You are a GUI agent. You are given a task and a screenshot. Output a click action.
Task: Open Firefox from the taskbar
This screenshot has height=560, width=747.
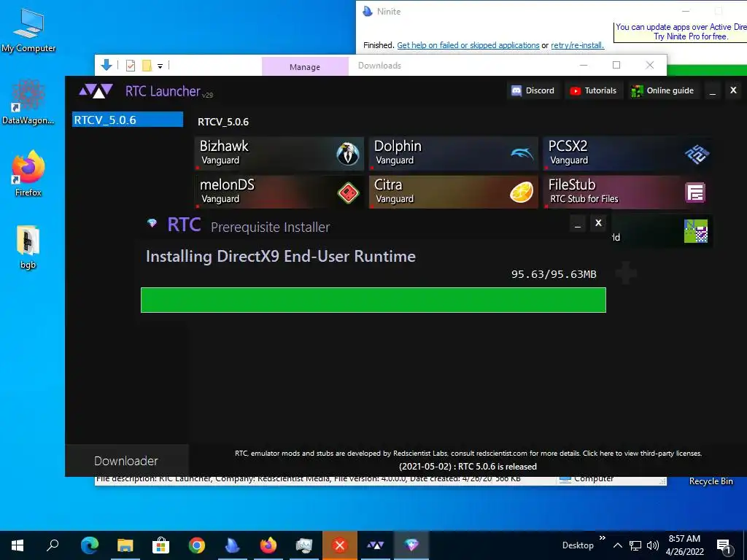coord(268,545)
